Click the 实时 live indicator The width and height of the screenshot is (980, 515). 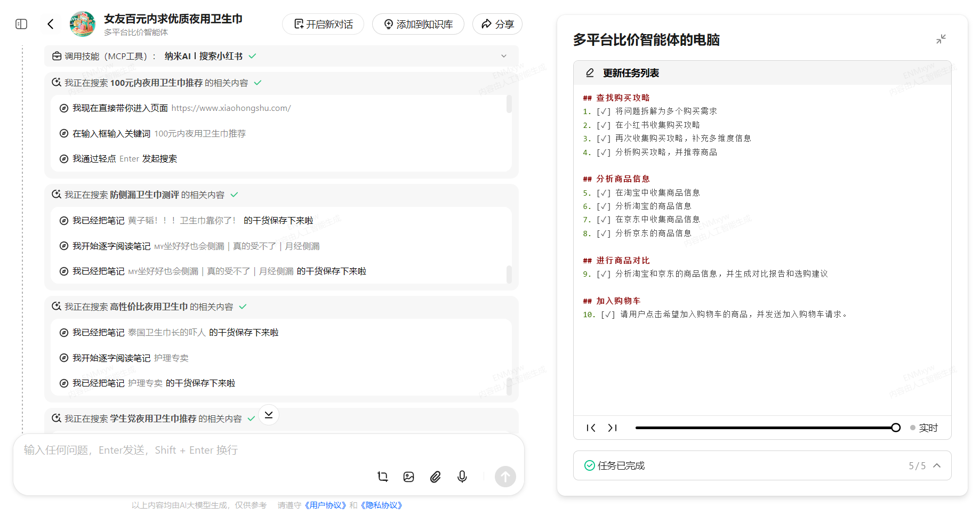(924, 428)
